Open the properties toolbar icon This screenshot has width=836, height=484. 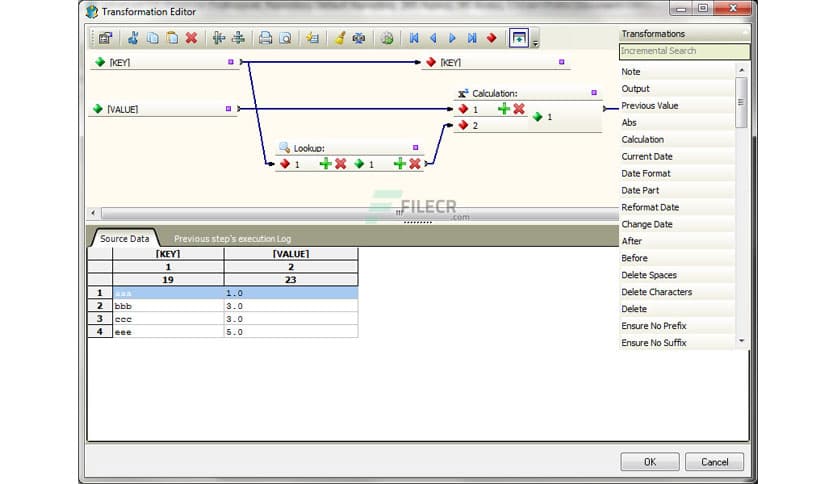click(105, 38)
